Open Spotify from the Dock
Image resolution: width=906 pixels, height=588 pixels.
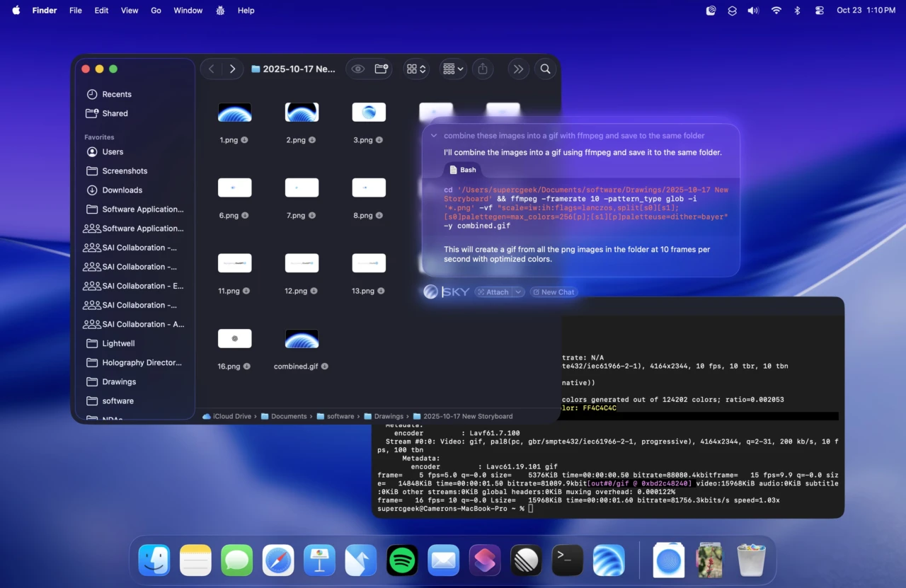pyautogui.click(x=402, y=560)
